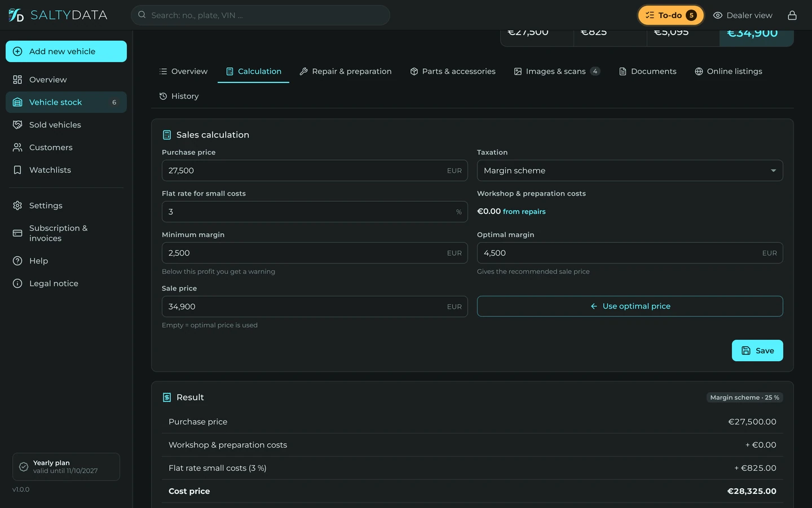This screenshot has width=812, height=508.
Task: Click the Legal notice info icon
Action: [17, 283]
